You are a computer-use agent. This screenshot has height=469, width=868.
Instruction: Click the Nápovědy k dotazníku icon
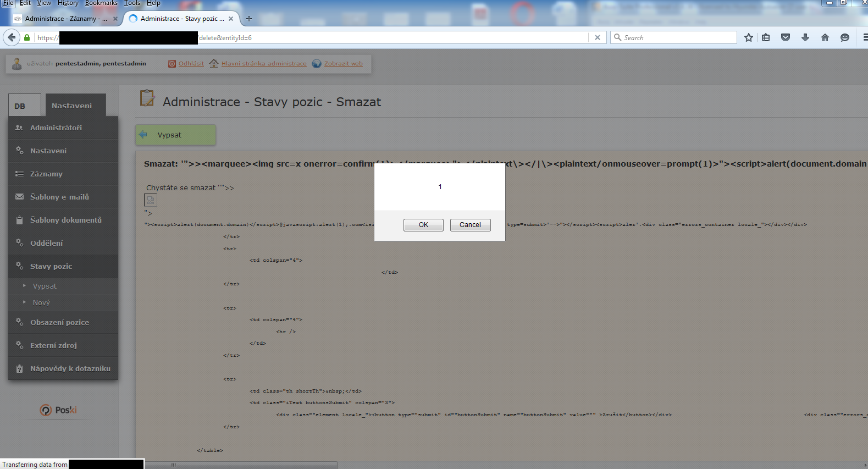pyautogui.click(x=19, y=368)
